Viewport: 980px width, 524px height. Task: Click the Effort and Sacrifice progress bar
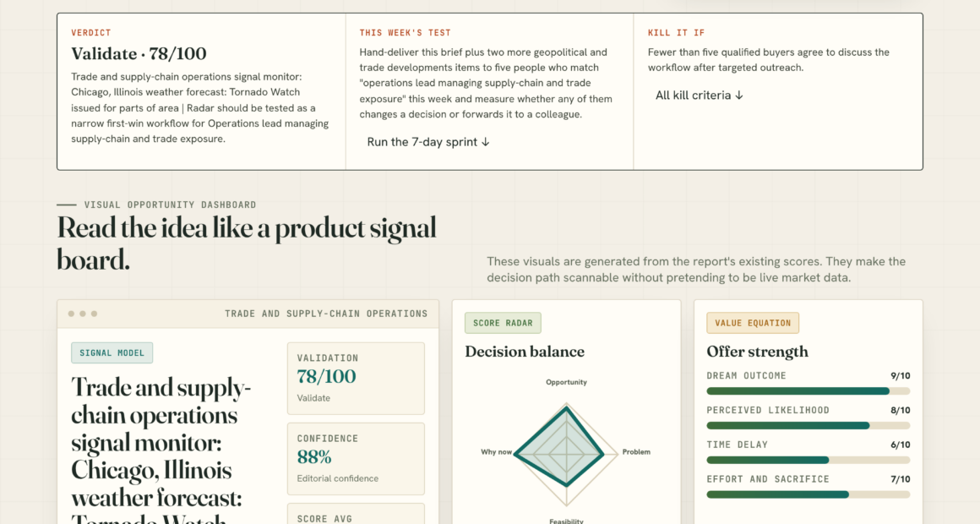(x=808, y=494)
